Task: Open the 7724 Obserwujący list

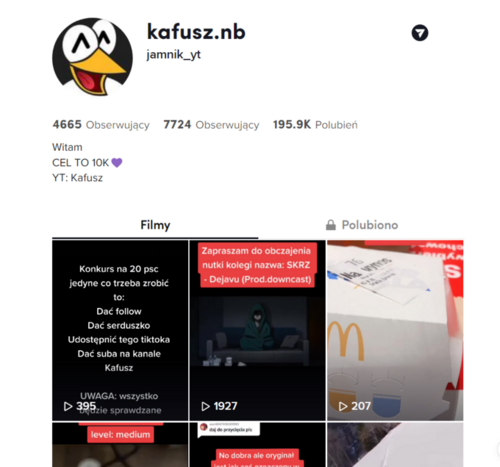Action: (x=211, y=125)
